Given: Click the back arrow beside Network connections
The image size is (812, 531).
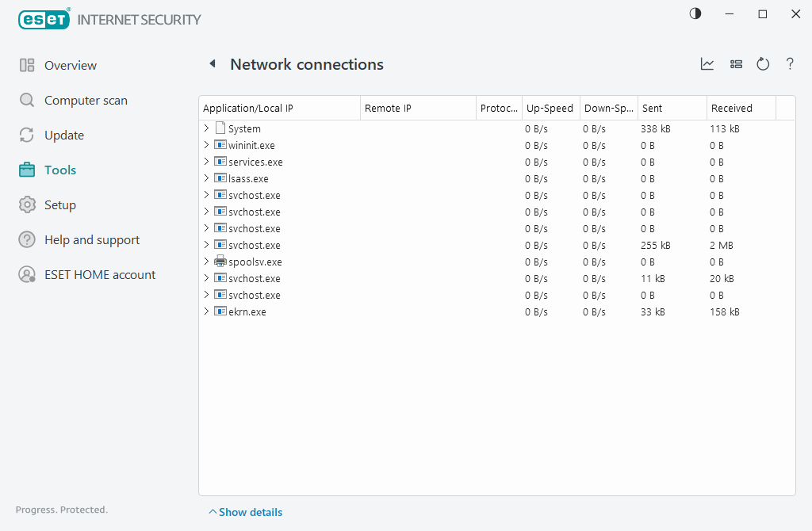Looking at the screenshot, I should coord(213,64).
